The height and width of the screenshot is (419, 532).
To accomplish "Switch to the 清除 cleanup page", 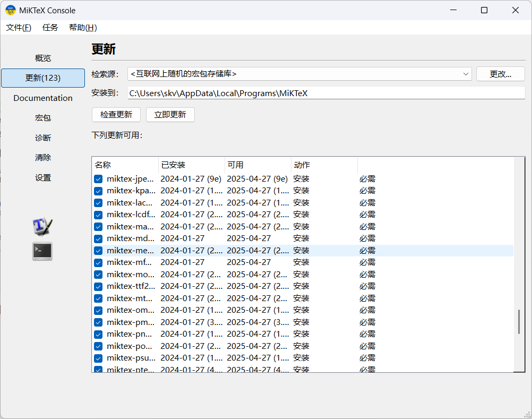I will (43, 157).
